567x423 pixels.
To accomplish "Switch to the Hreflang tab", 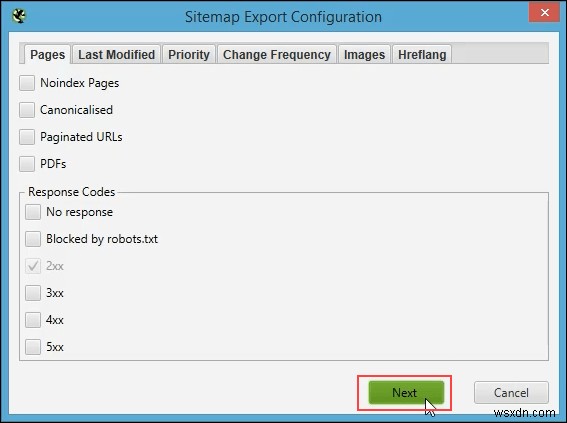I will coord(422,55).
